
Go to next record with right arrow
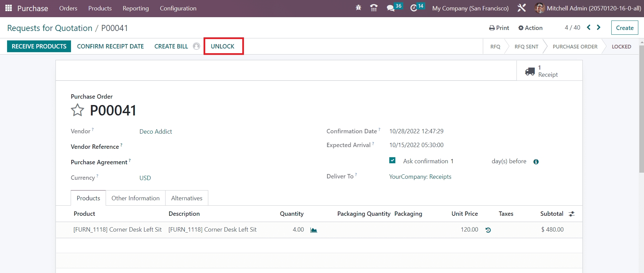(599, 28)
